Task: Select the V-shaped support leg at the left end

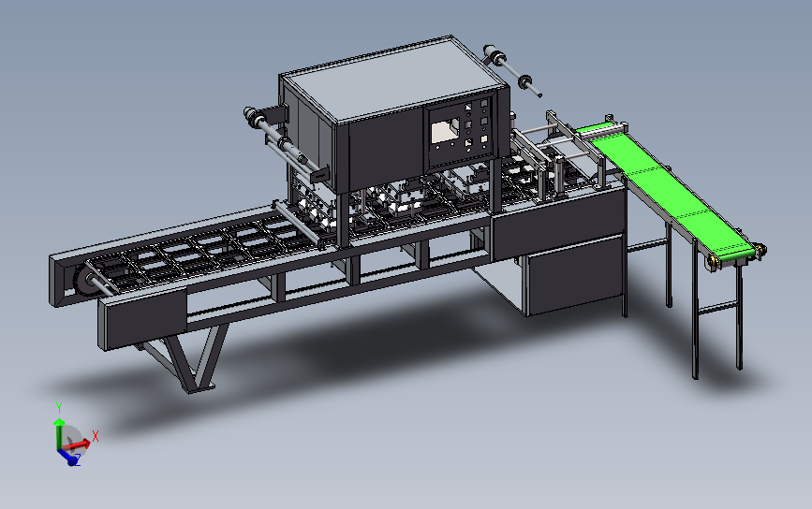Action: tap(195, 359)
